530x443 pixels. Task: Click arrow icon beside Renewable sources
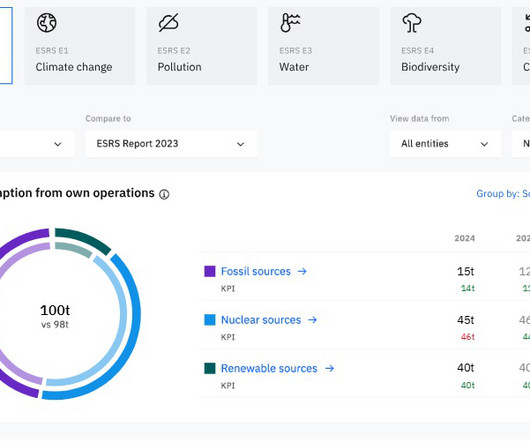click(330, 368)
